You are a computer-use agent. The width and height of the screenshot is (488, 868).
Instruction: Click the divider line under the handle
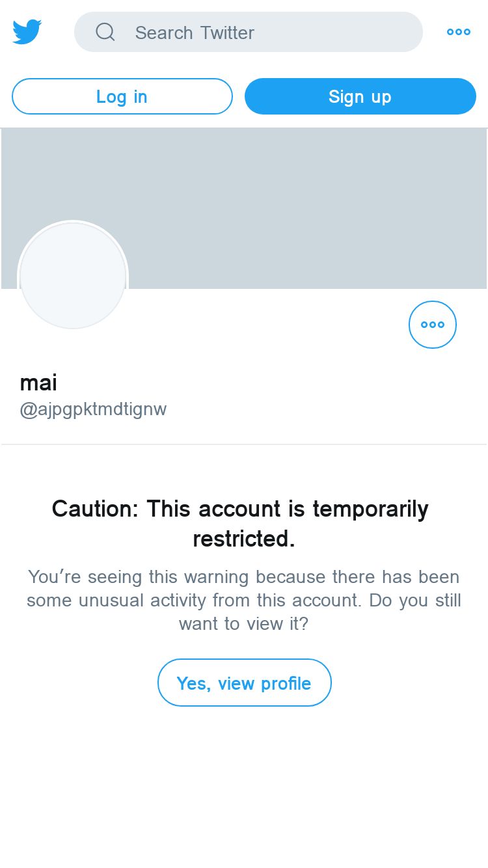(244, 444)
